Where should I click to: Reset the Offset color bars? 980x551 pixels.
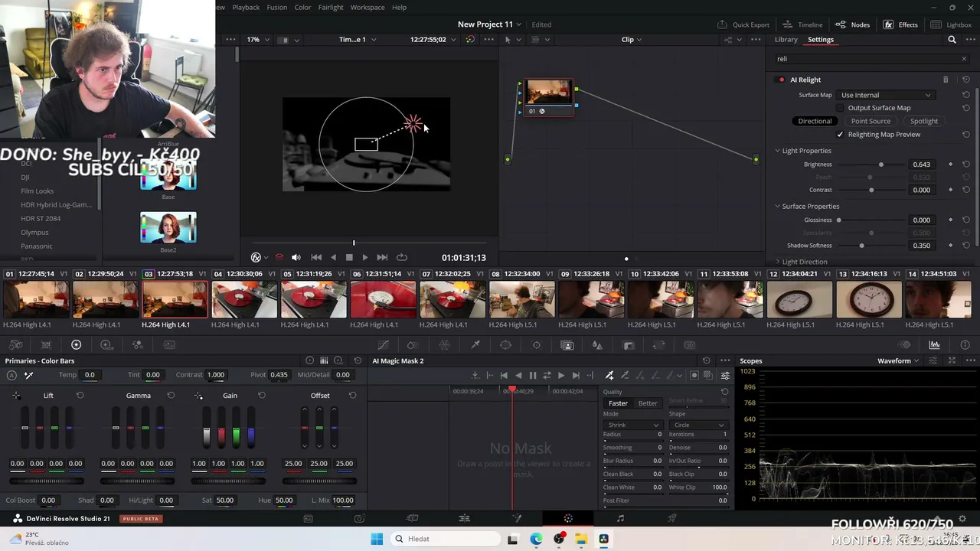point(352,396)
